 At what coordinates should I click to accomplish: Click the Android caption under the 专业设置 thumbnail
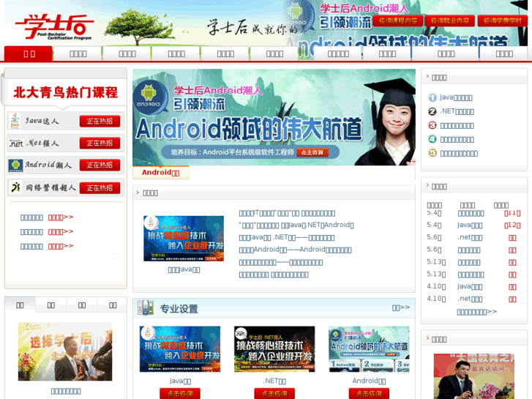(x=369, y=381)
